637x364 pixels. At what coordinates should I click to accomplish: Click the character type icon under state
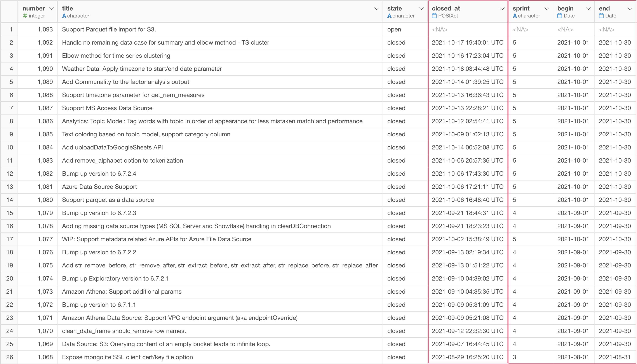389,16
